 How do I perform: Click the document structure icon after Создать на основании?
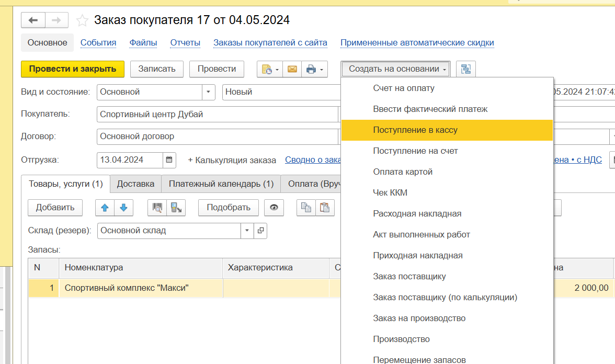coord(465,69)
